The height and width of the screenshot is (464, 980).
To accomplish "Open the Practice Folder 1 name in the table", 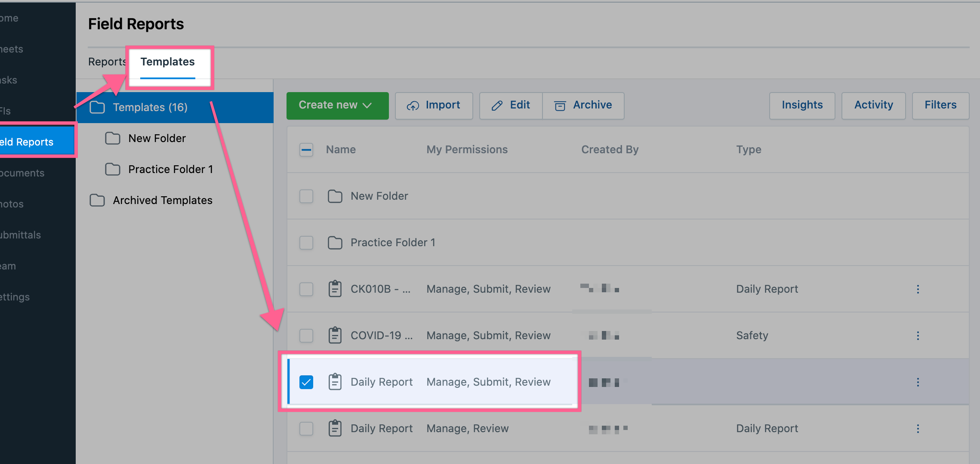I will pos(393,242).
